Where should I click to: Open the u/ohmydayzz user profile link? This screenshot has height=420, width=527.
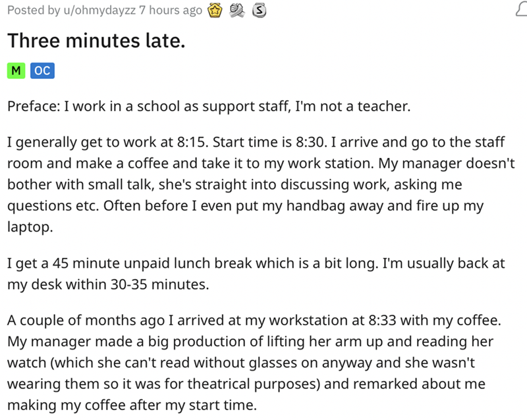tap(97, 10)
